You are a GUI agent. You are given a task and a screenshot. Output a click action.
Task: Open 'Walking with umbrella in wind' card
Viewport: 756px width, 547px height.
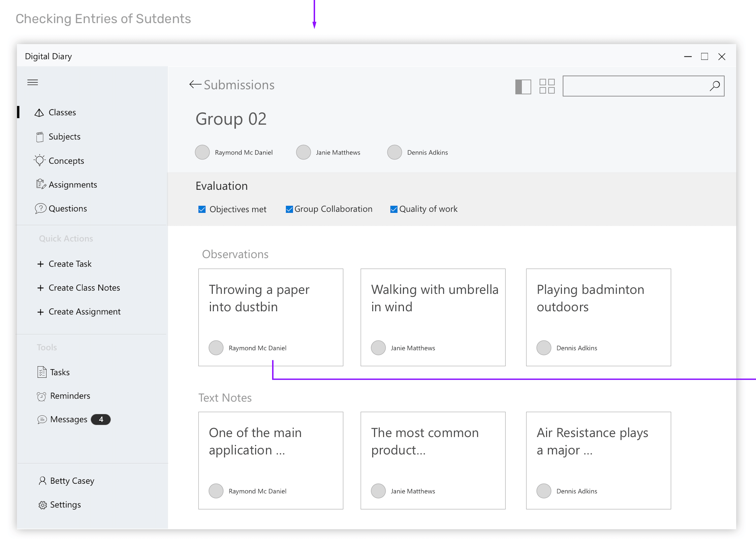433,317
